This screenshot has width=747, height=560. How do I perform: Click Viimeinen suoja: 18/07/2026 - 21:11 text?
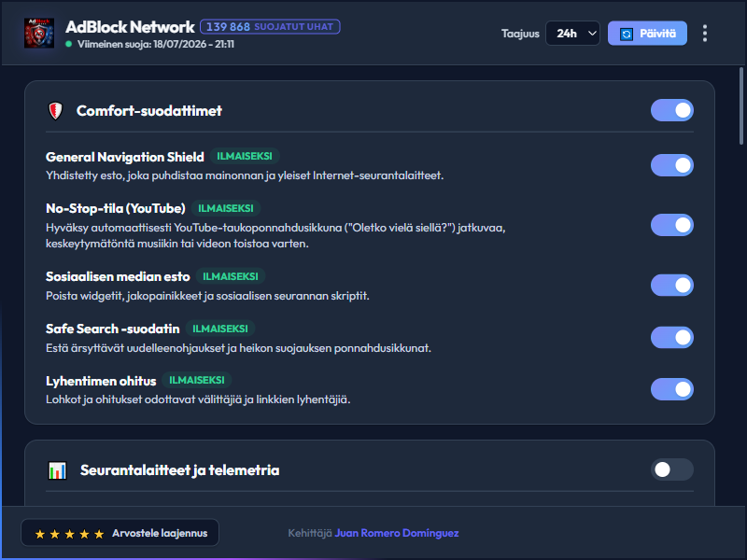(x=155, y=44)
